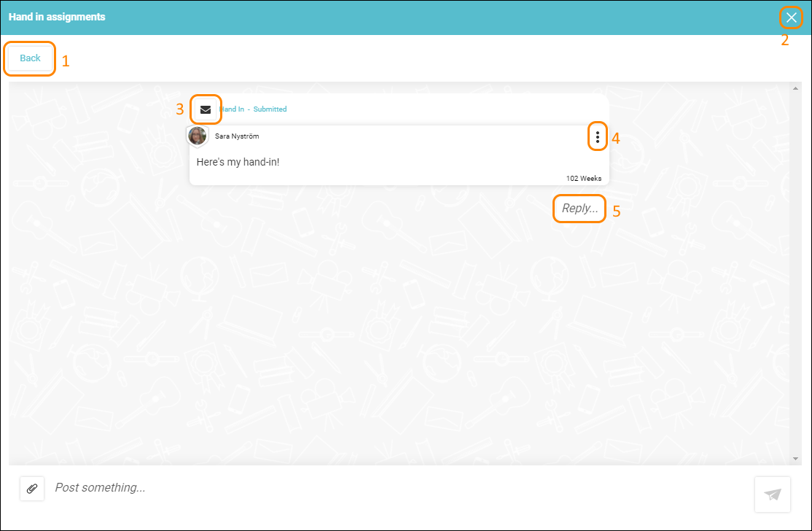
Task: Click the paper plane send button
Action: point(772,495)
